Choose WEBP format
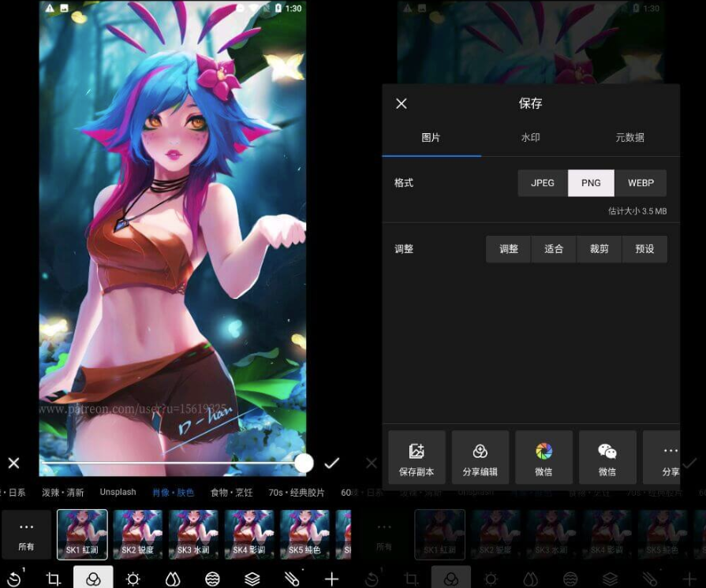Image resolution: width=706 pixels, height=588 pixels. coord(641,183)
